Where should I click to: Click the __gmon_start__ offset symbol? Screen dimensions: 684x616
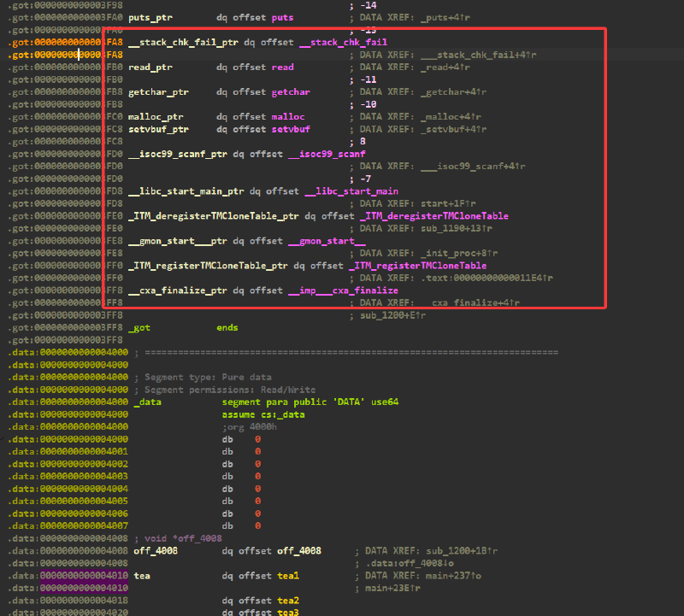[x=327, y=242]
